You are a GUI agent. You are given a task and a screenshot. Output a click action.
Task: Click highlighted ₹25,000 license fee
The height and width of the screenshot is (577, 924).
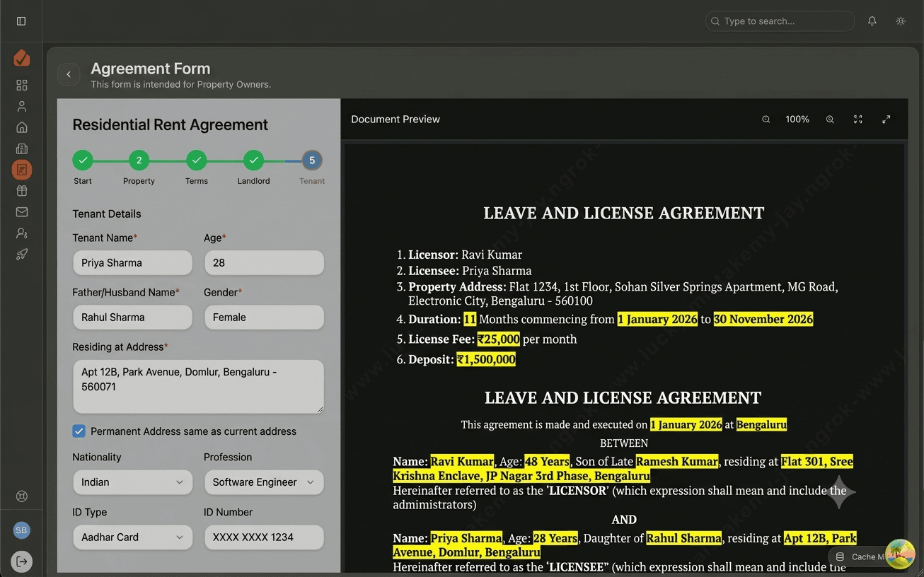tap(499, 339)
